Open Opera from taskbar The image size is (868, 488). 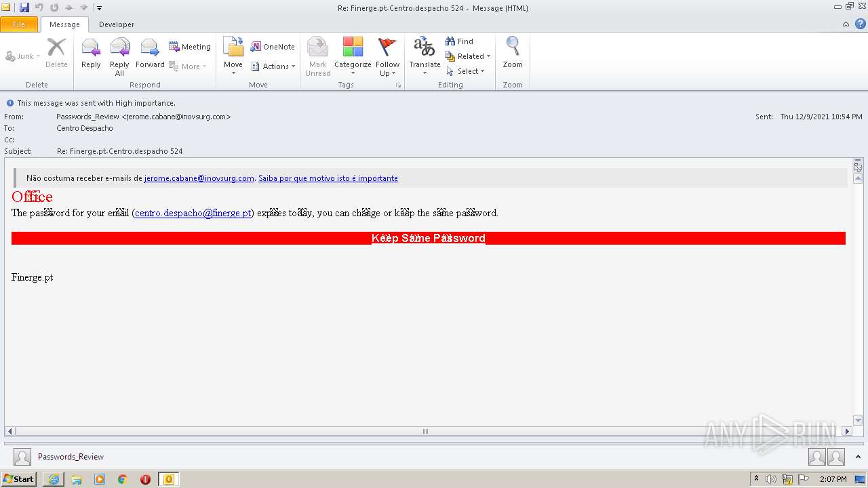(145, 479)
